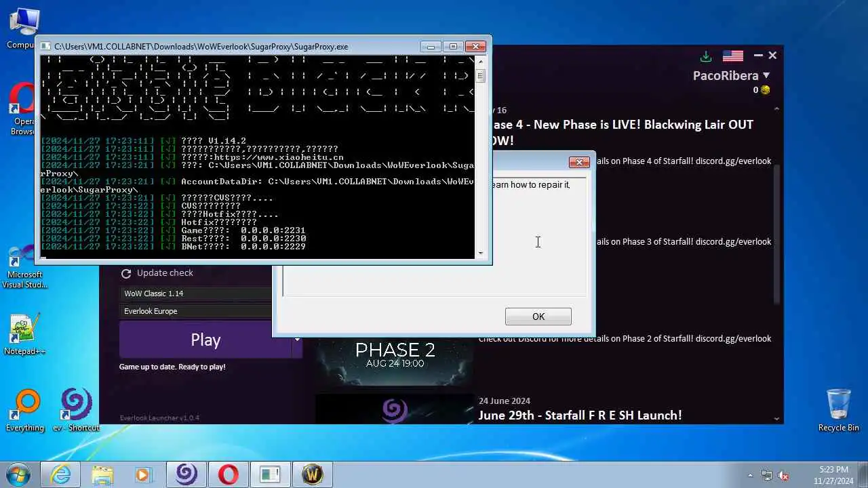The height and width of the screenshot is (488, 868).
Task: Expand the arrow beside the Play button
Action: coord(296,340)
